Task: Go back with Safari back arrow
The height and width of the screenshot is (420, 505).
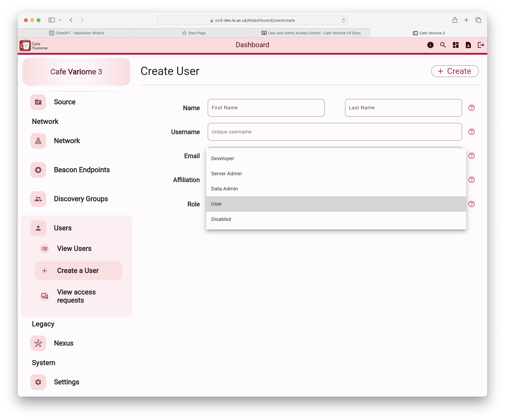Action: click(x=71, y=20)
